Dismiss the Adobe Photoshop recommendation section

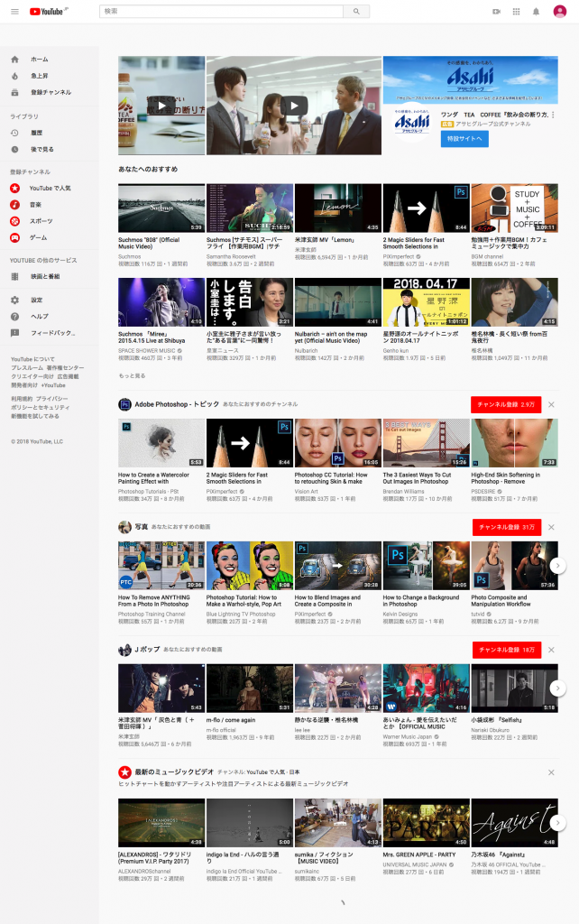(551, 404)
